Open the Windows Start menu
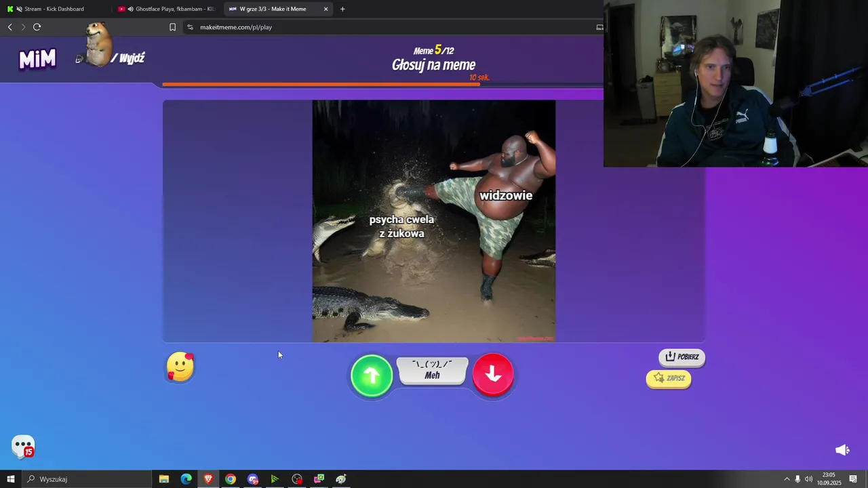This screenshot has height=488, width=868. [10, 479]
